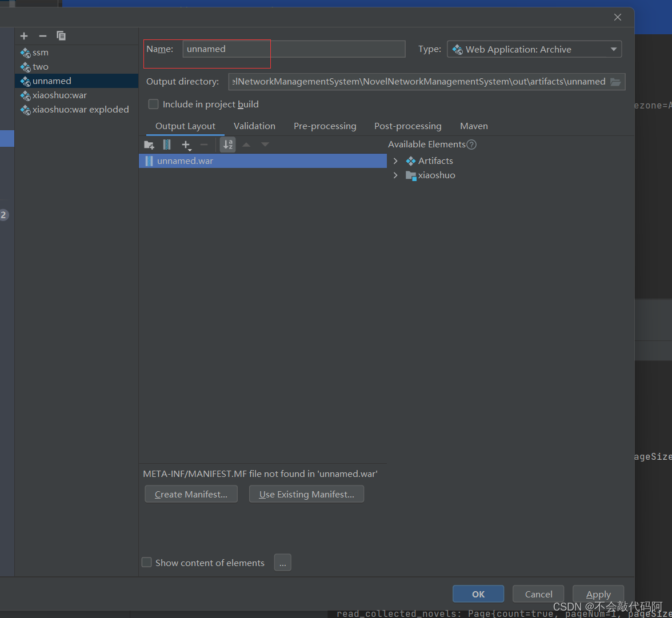Open the artifact Type dropdown
Screen dimensions: 672x618
click(x=534, y=49)
